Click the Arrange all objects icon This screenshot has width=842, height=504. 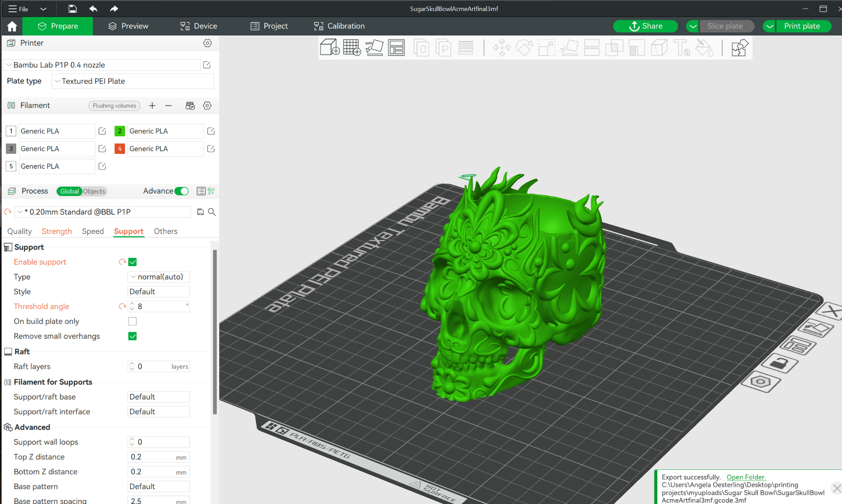tap(396, 47)
